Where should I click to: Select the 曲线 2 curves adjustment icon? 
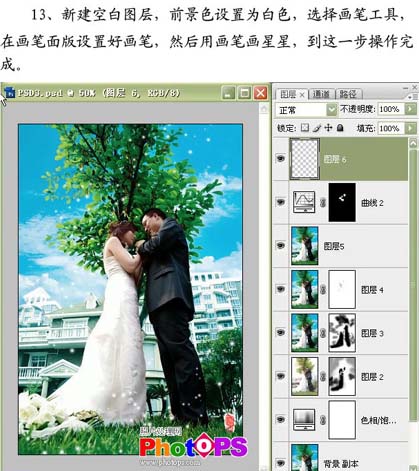[x=304, y=202]
